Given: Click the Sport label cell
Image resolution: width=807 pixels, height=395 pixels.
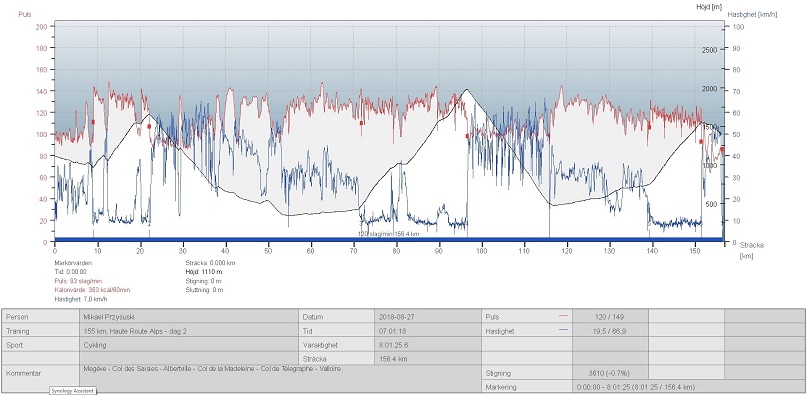Looking at the screenshot, I should [41, 345].
